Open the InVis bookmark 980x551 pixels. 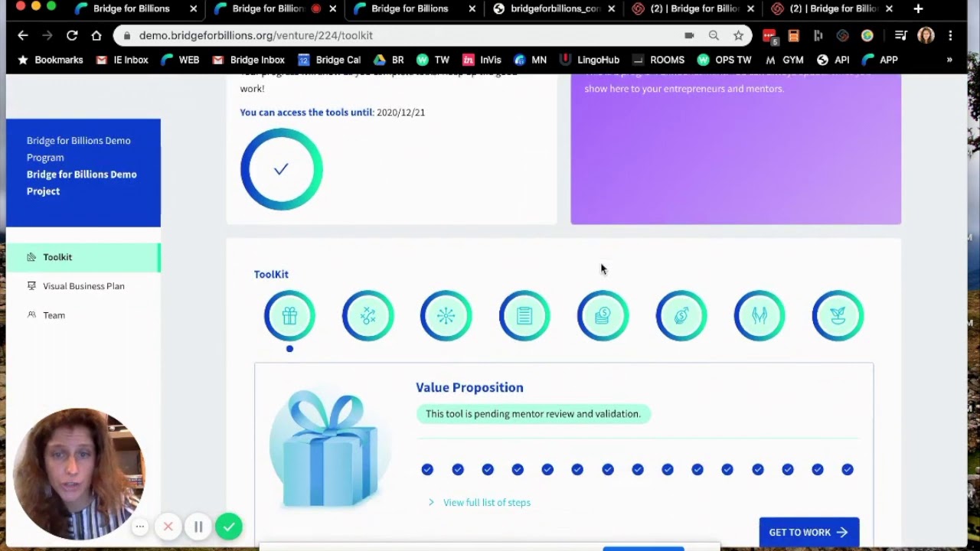(482, 60)
